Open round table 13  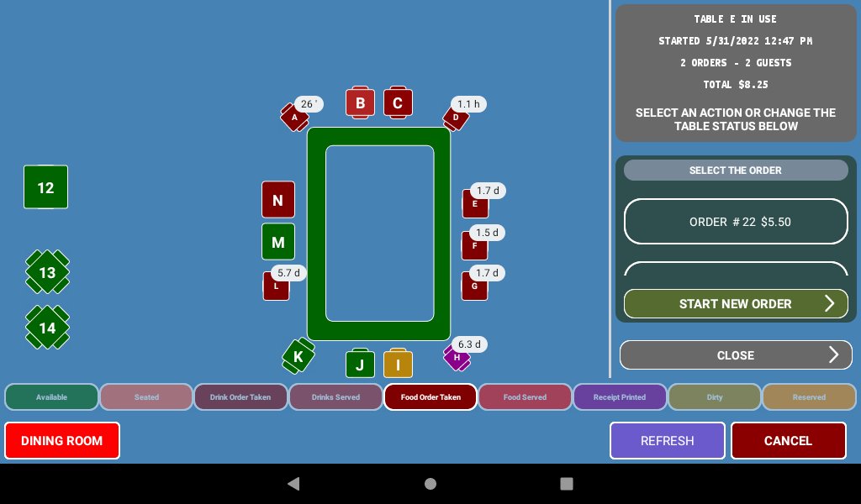click(x=47, y=272)
